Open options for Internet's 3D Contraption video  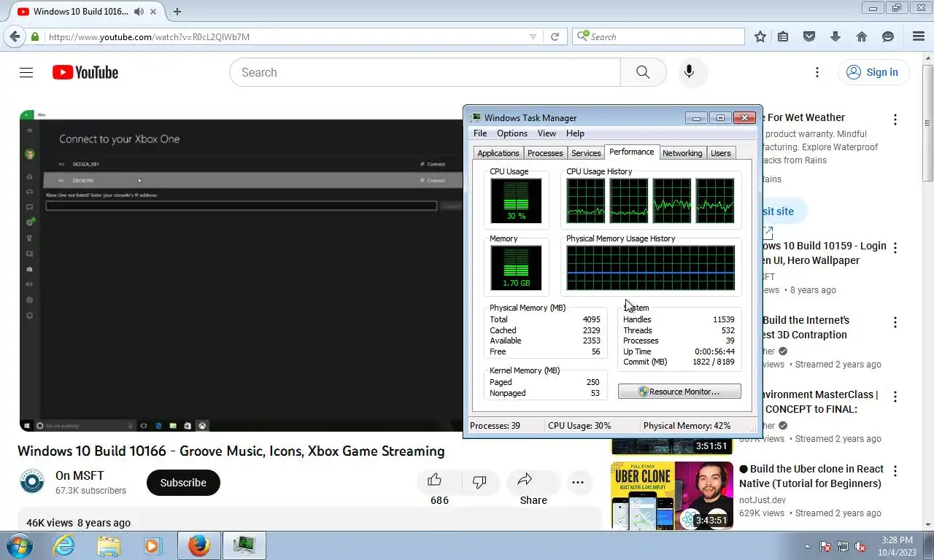point(895,322)
